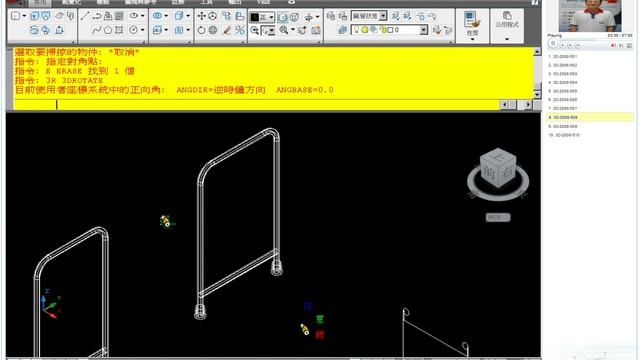Click the help question mark icon
Image resolution: width=640 pixels, height=360 pixels.
[x=534, y=2]
